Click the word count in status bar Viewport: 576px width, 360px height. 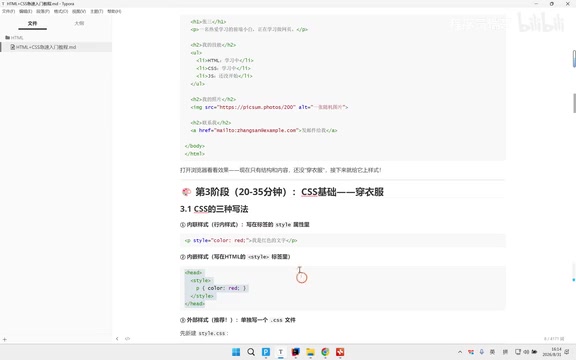(x=554, y=339)
